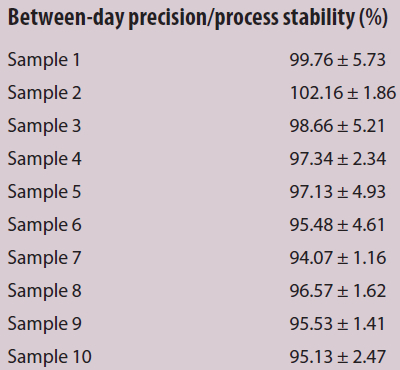Click the Sample 6 label
Viewport: 400px width, 370px height.
pyautogui.click(x=44, y=225)
